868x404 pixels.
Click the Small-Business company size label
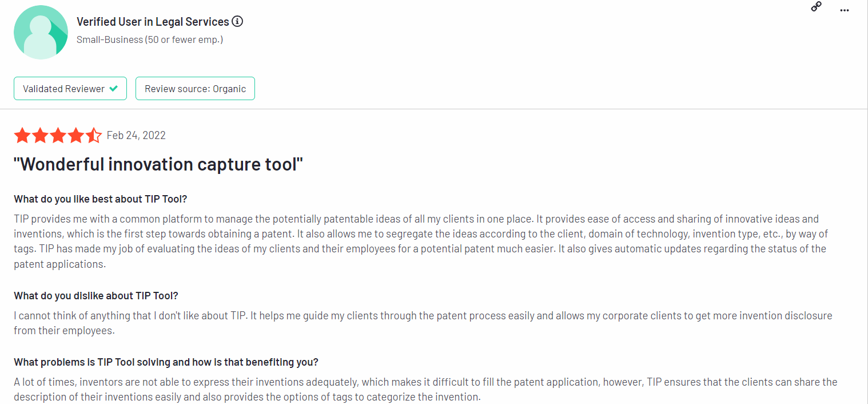150,40
